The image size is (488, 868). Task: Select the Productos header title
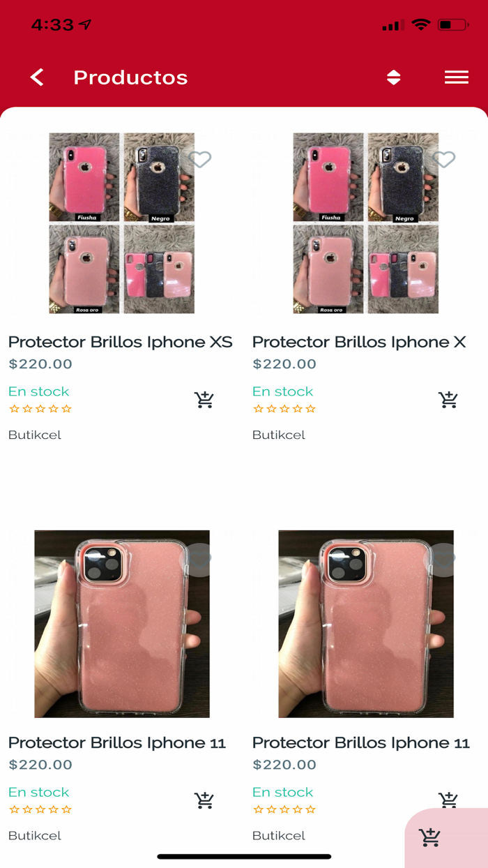130,77
